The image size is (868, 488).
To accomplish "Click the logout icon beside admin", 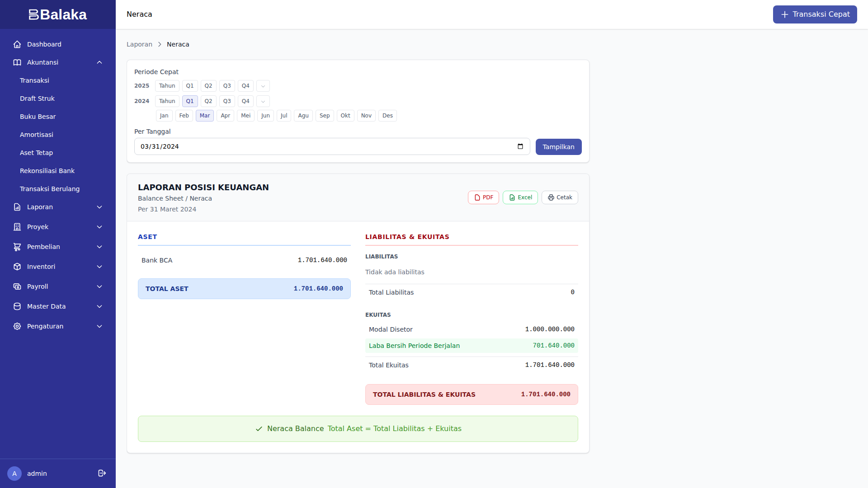I will pyautogui.click(x=102, y=473).
